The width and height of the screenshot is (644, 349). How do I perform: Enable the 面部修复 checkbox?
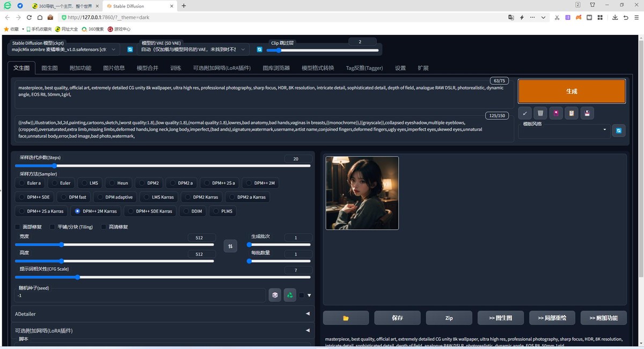[18, 227]
